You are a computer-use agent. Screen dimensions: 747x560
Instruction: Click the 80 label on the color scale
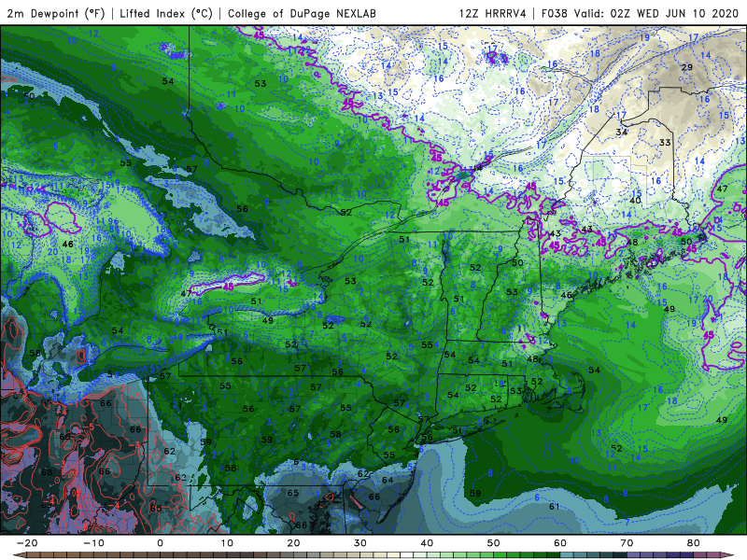coord(694,543)
